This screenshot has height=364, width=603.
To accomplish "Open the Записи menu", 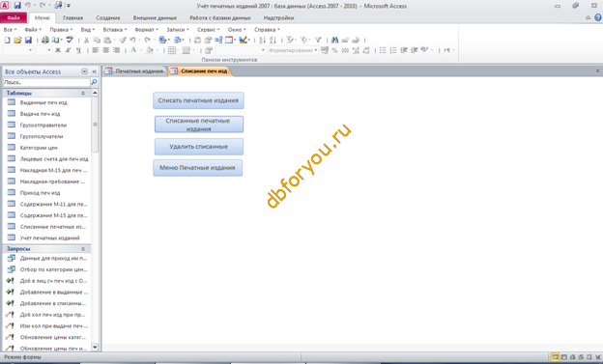I will (x=177, y=30).
